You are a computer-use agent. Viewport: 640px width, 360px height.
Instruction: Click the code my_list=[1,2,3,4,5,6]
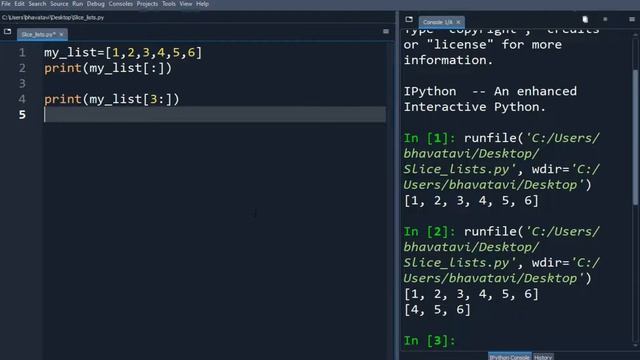click(x=123, y=53)
